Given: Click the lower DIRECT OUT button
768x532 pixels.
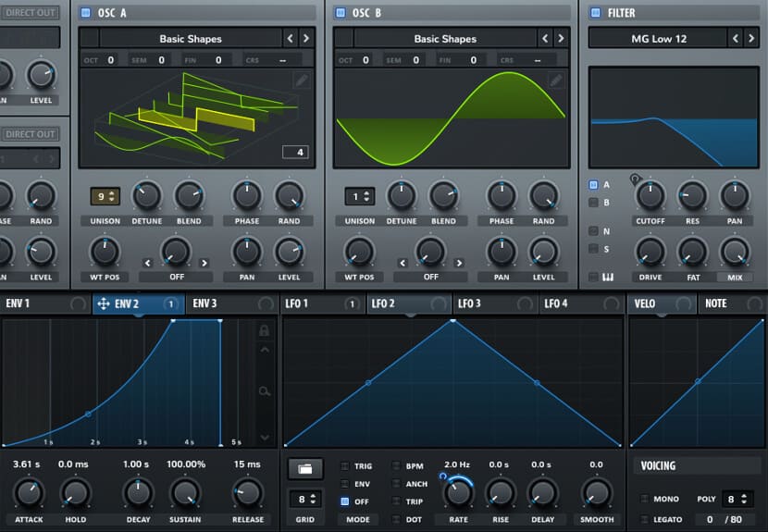Looking at the screenshot, I should [x=30, y=134].
